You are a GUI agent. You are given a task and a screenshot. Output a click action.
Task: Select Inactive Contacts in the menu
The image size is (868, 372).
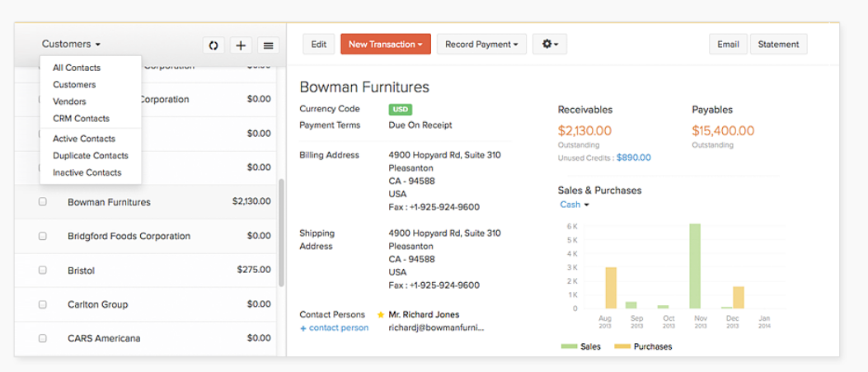87,172
